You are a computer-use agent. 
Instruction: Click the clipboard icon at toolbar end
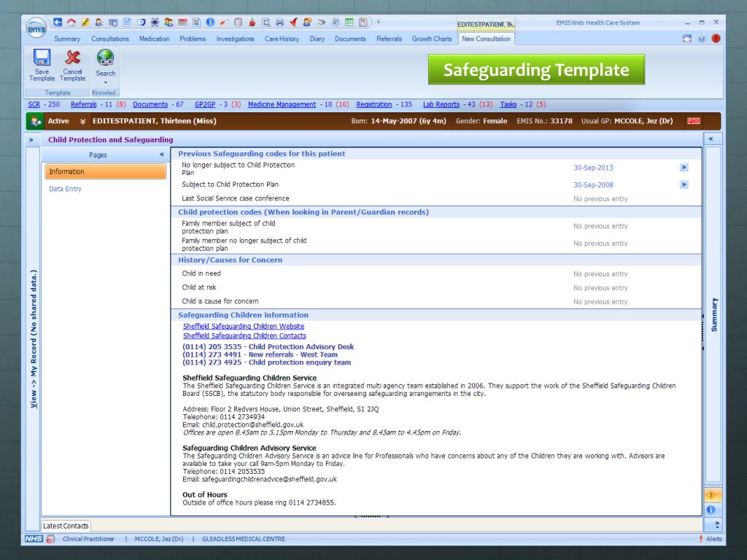click(363, 22)
